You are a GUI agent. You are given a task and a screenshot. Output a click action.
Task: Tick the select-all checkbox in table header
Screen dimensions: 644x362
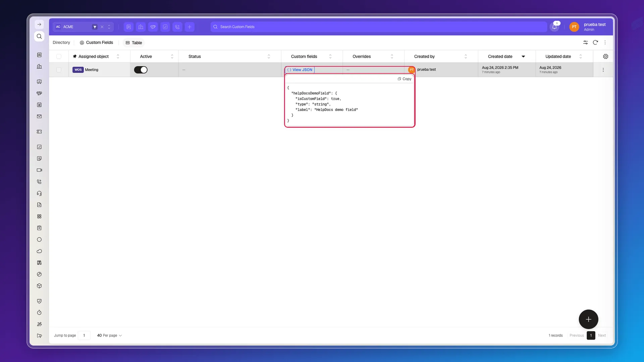[59, 56]
